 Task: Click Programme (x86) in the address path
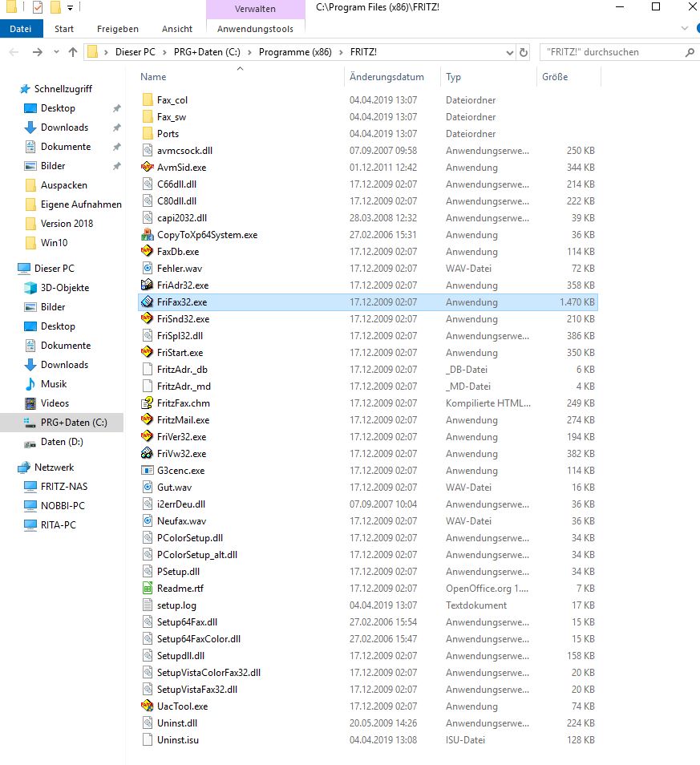click(295, 52)
